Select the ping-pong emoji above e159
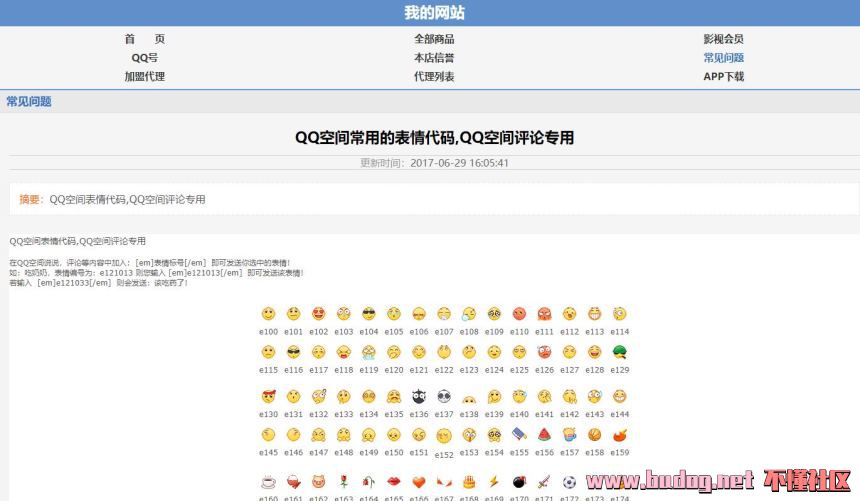This screenshot has width=860, height=501. [x=620, y=435]
